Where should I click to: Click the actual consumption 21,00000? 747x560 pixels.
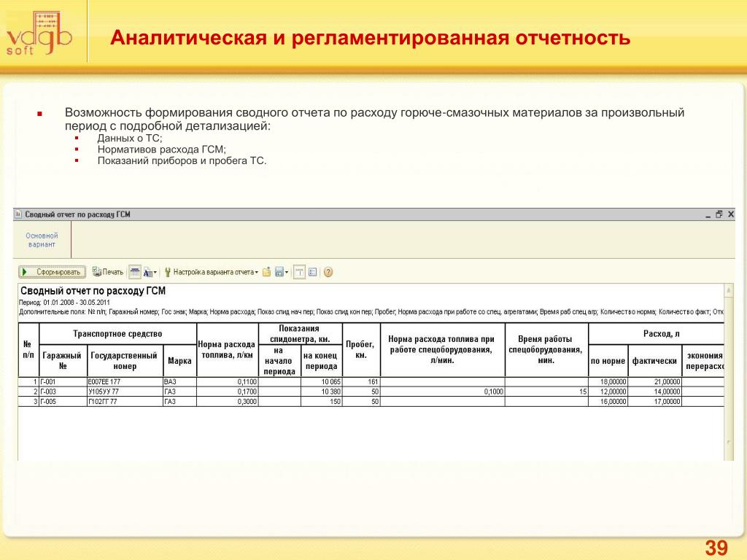pyautogui.click(x=654, y=382)
